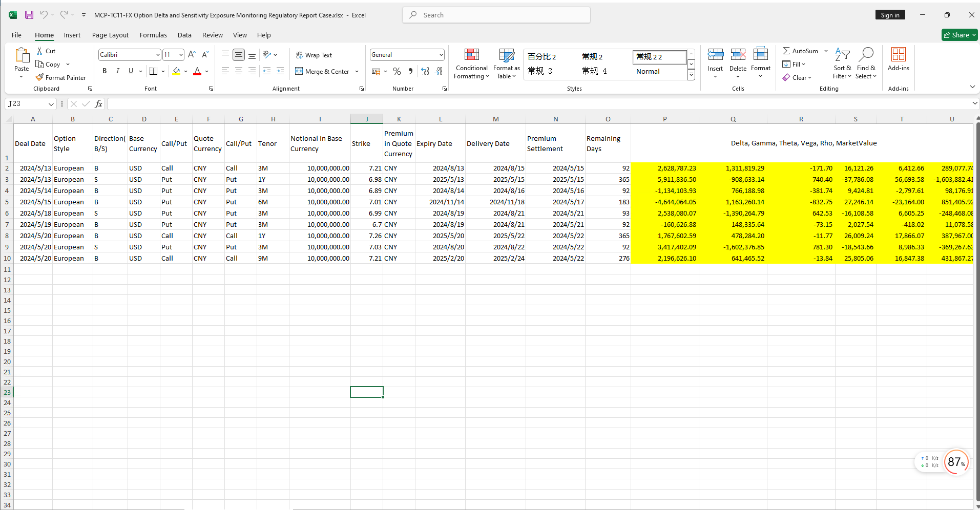Click the Share button
Viewport: 980px width, 510px height.
coord(960,35)
